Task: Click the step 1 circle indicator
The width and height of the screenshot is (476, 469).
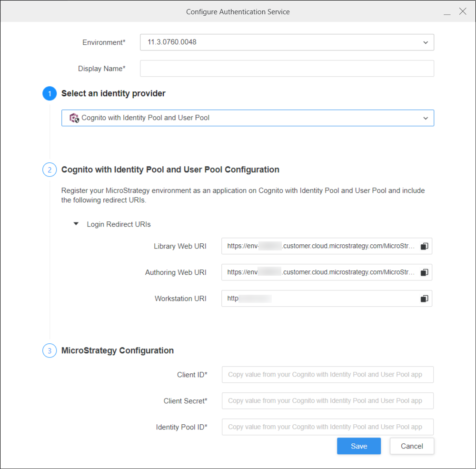Action: [50, 94]
